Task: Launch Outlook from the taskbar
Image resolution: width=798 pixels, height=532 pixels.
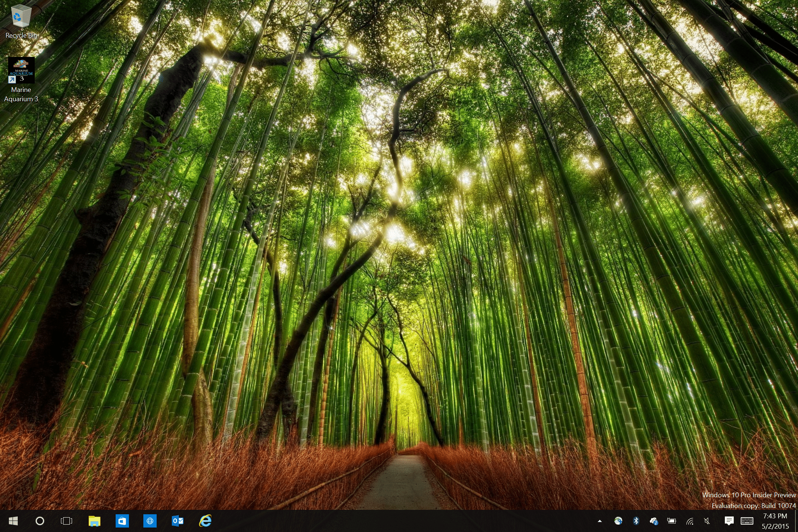Action: point(178,521)
